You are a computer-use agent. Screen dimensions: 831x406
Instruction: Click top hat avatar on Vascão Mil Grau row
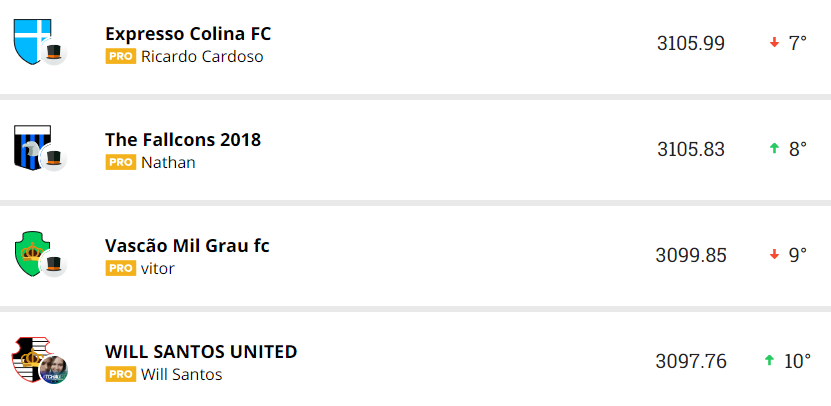pyautogui.click(x=54, y=264)
